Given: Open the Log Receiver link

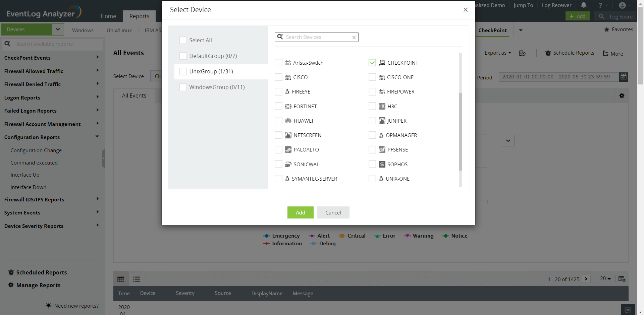Looking at the screenshot, I should point(556,5).
